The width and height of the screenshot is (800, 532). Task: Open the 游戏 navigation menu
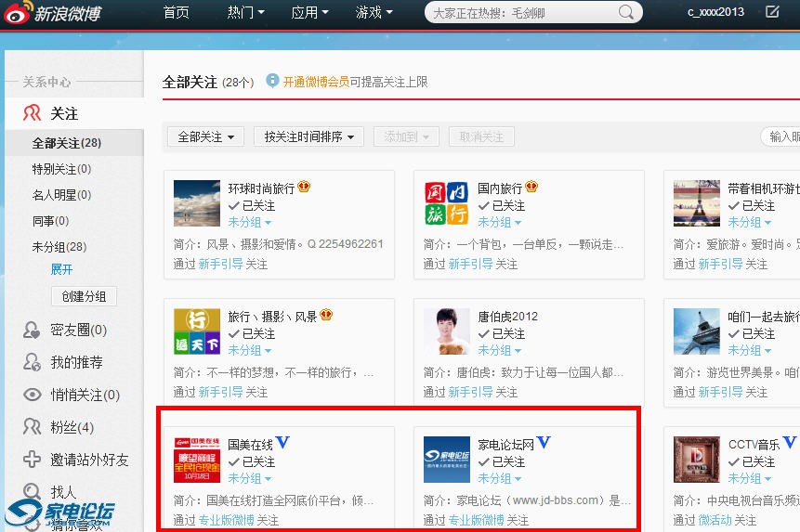click(x=374, y=12)
